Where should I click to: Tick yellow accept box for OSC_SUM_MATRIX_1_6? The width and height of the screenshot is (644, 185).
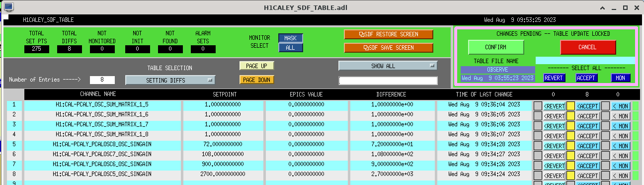pyautogui.click(x=570, y=115)
